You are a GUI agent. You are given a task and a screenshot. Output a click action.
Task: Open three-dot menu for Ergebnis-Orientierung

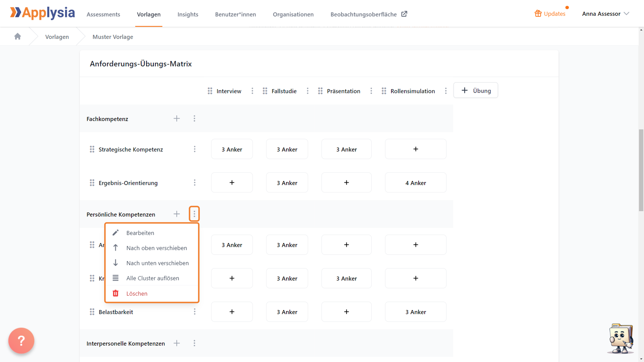click(x=195, y=183)
